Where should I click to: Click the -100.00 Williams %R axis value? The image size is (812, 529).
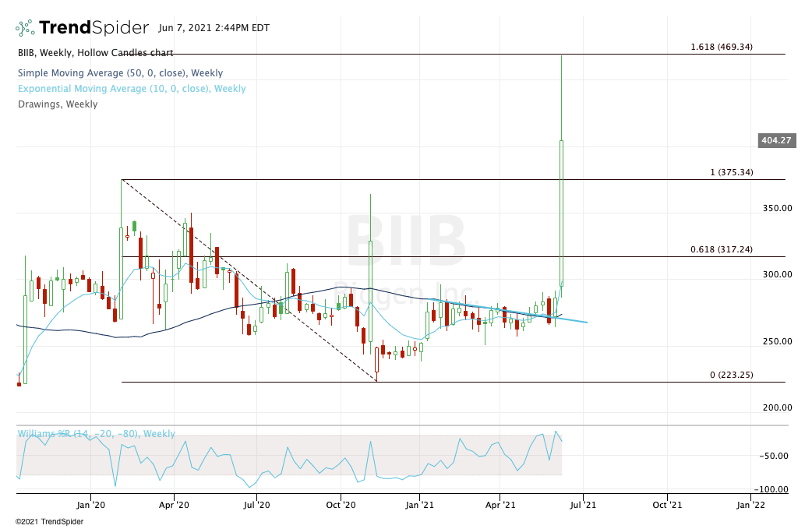(771, 489)
